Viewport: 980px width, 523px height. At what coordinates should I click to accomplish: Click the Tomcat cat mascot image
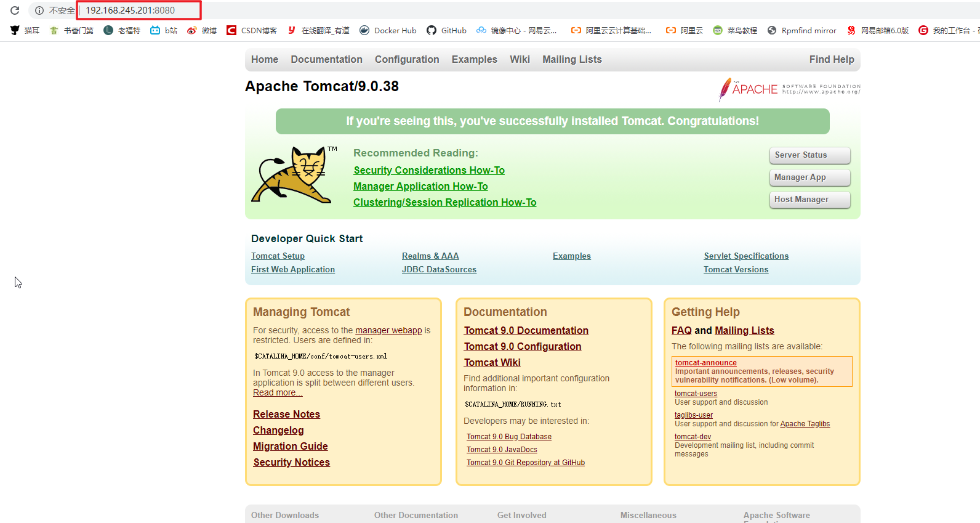pyautogui.click(x=294, y=176)
